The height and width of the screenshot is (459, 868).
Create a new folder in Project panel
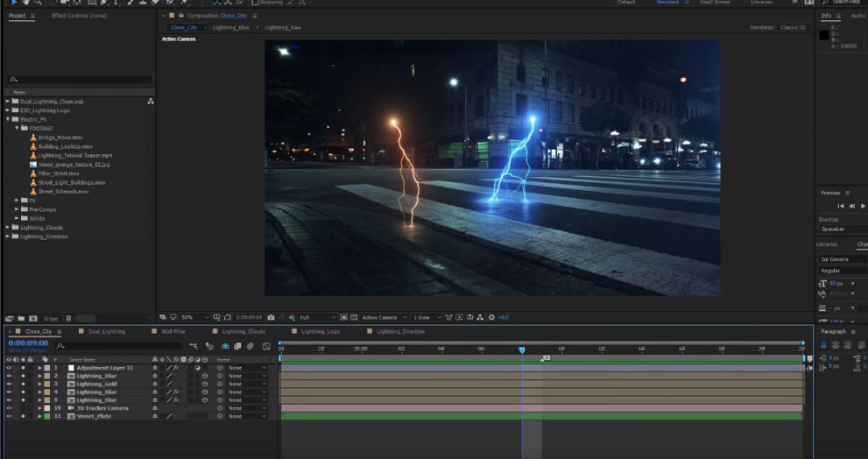(x=21, y=318)
